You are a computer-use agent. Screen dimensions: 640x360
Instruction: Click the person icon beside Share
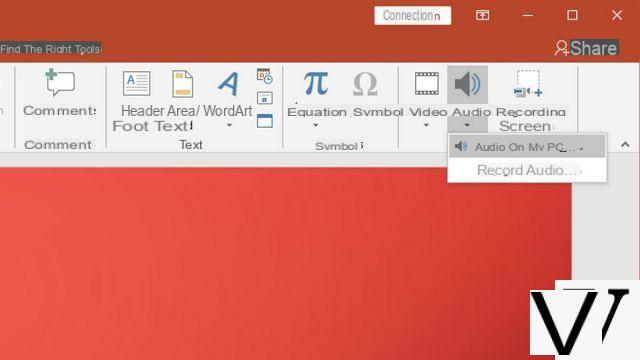point(562,48)
